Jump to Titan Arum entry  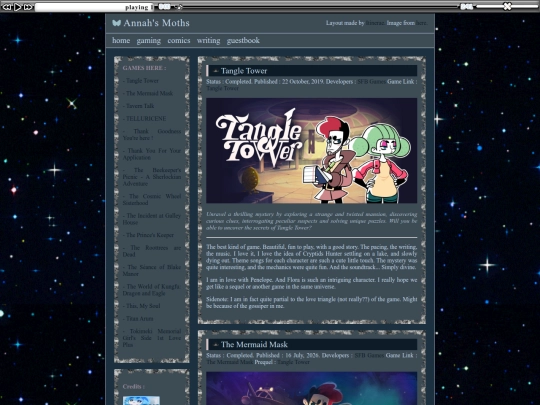(139, 319)
